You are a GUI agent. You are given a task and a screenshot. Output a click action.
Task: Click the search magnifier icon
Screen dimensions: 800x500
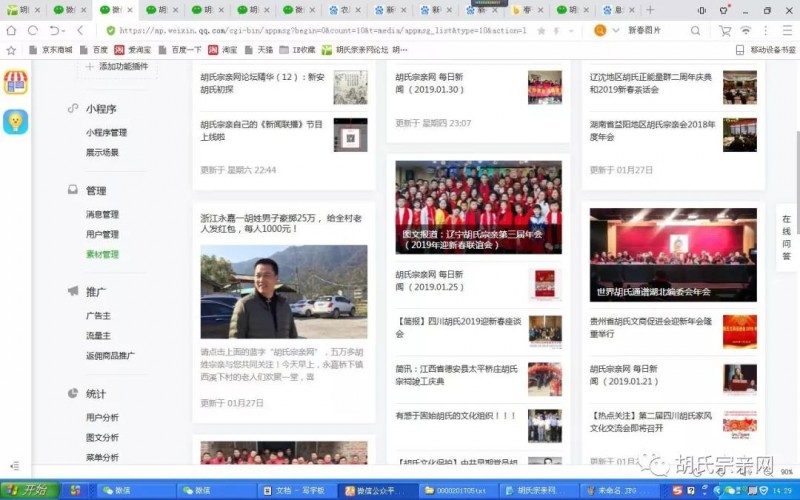pos(695,31)
